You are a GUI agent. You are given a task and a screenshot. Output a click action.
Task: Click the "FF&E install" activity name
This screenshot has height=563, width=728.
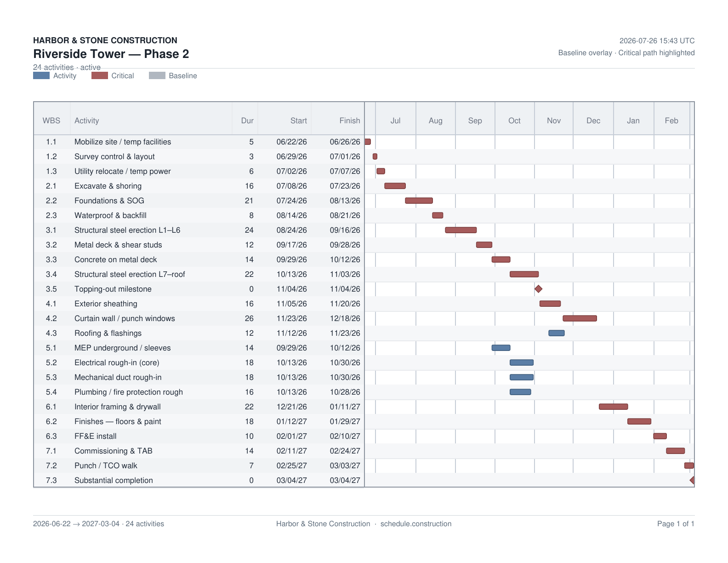point(96,436)
